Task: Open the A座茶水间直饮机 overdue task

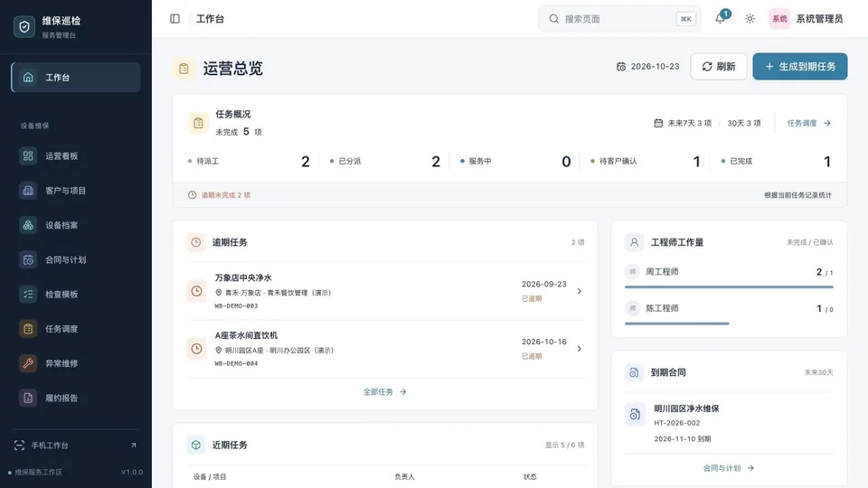Action: pyautogui.click(x=386, y=349)
